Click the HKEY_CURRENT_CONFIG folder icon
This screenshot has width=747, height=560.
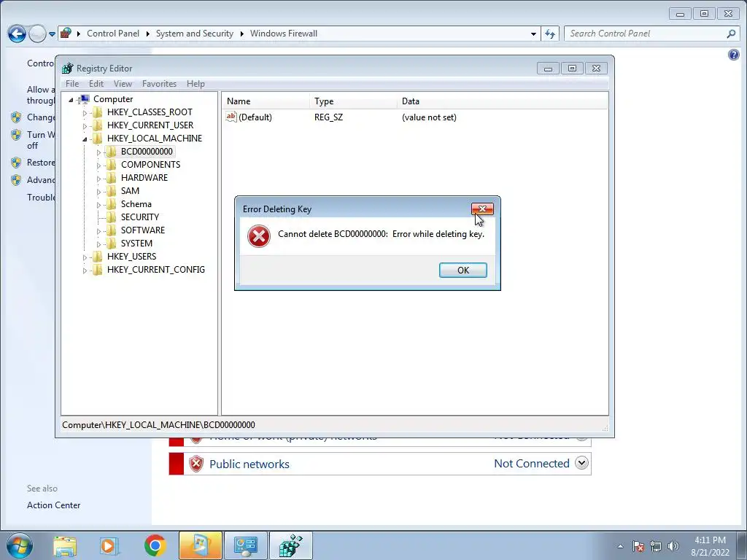97,270
